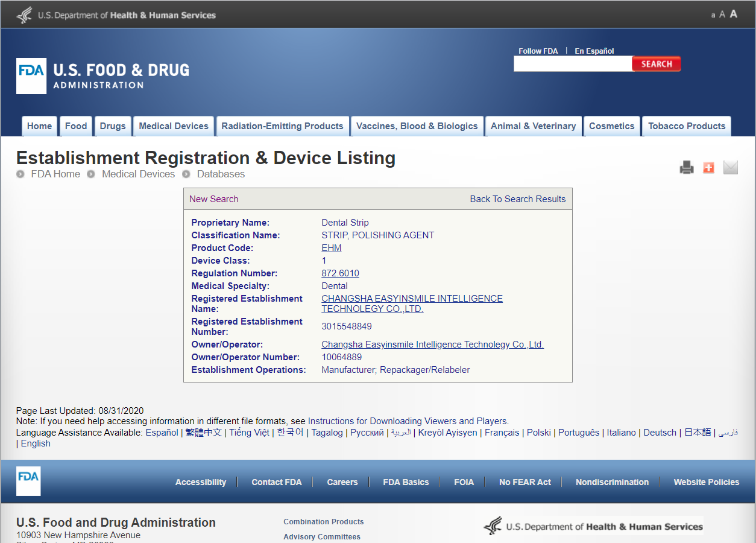Image resolution: width=756 pixels, height=543 pixels.
Task: Switch to En Español link
Action: tap(594, 51)
